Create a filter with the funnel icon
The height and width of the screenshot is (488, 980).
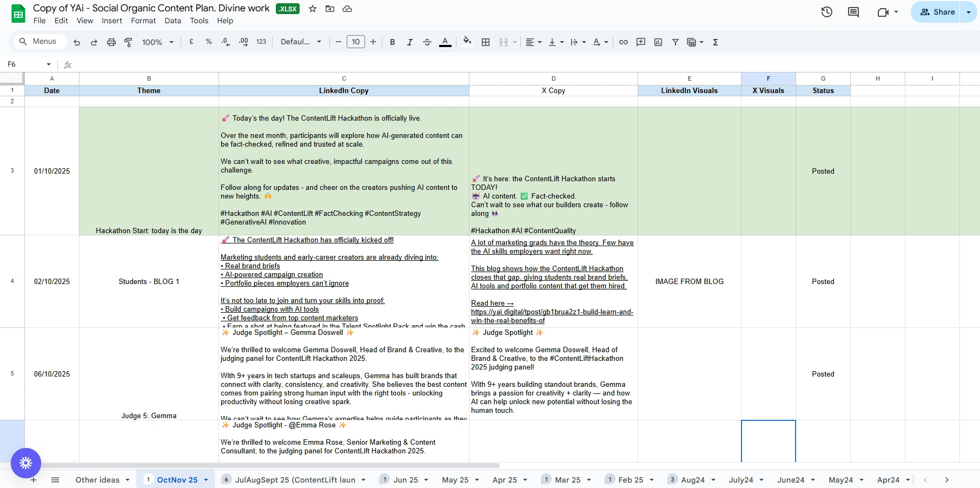point(676,42)
